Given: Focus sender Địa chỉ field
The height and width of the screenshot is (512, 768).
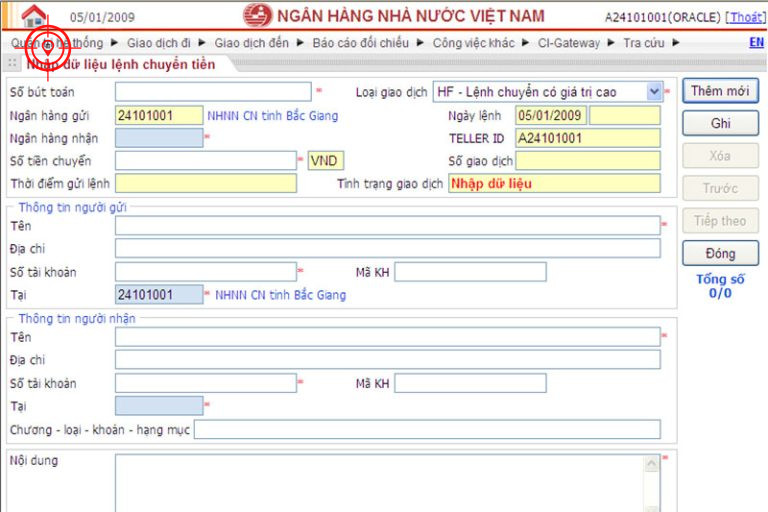Looking at the screenshot, I should click(388, 248).
